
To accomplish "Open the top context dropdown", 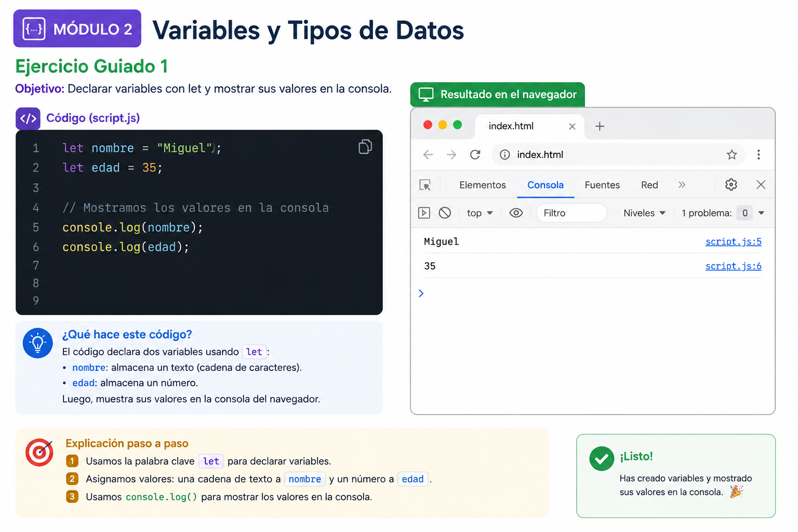I will point(480,213).
